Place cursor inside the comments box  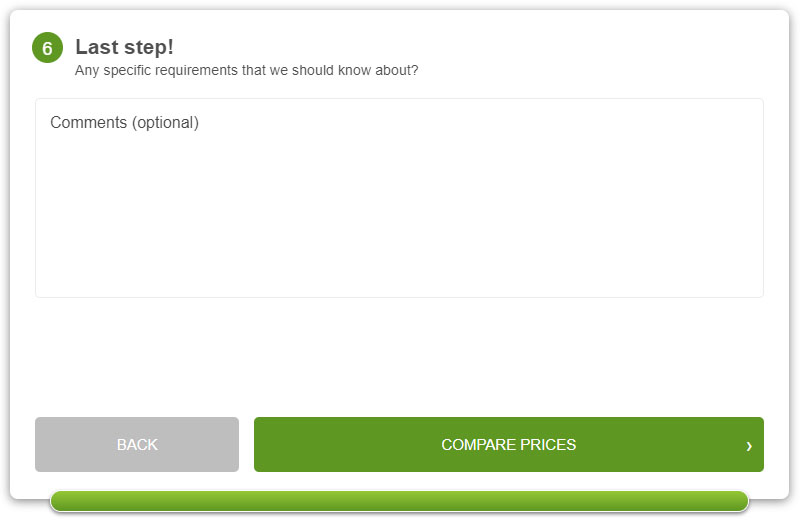tap(399, 198)
